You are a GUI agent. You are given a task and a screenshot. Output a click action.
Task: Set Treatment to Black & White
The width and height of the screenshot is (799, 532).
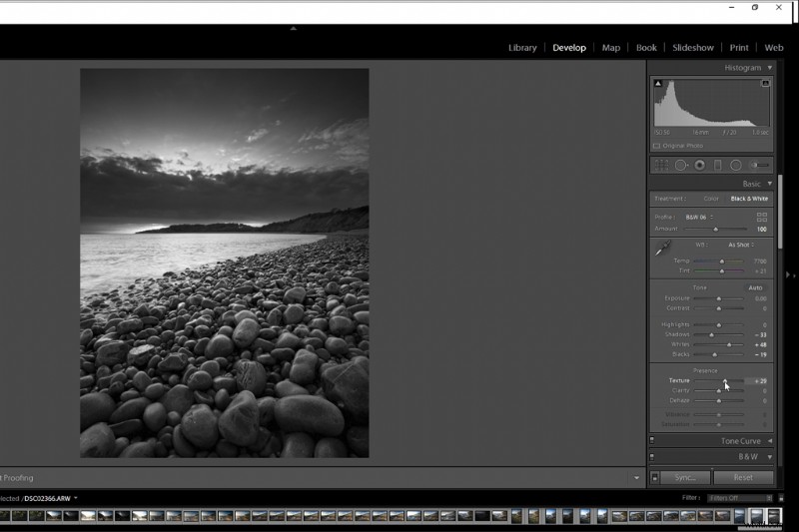point(749,199)
